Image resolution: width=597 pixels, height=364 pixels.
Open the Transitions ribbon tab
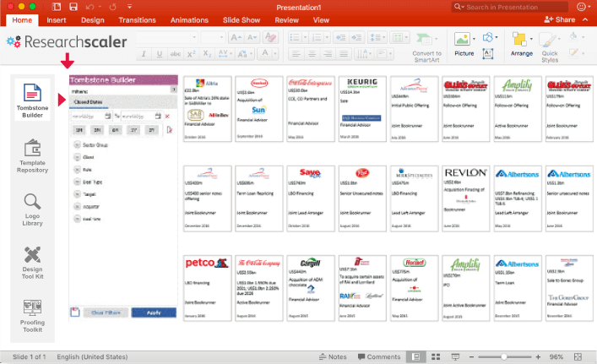[x=137, y=20]
